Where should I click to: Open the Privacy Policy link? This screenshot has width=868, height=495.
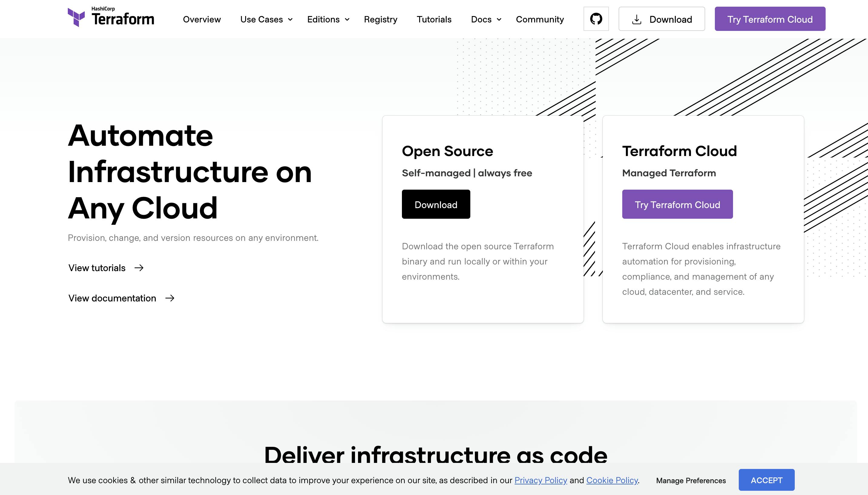(x=541, y=480)
